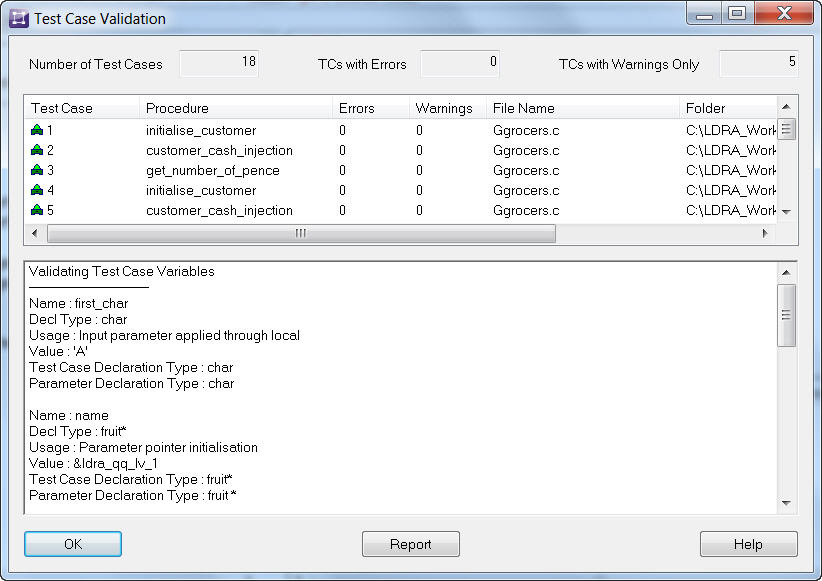This screenshot has width=822, height=581.
Task: Click the green icon for test case 4
Action: 37,190
